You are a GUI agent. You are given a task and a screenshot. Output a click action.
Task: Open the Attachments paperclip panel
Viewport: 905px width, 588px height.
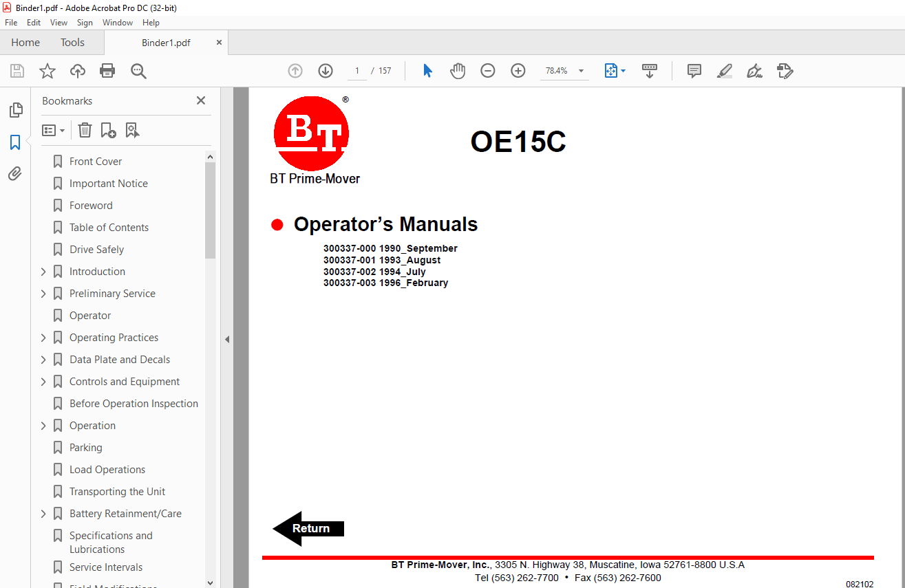(x=15, y=174)
